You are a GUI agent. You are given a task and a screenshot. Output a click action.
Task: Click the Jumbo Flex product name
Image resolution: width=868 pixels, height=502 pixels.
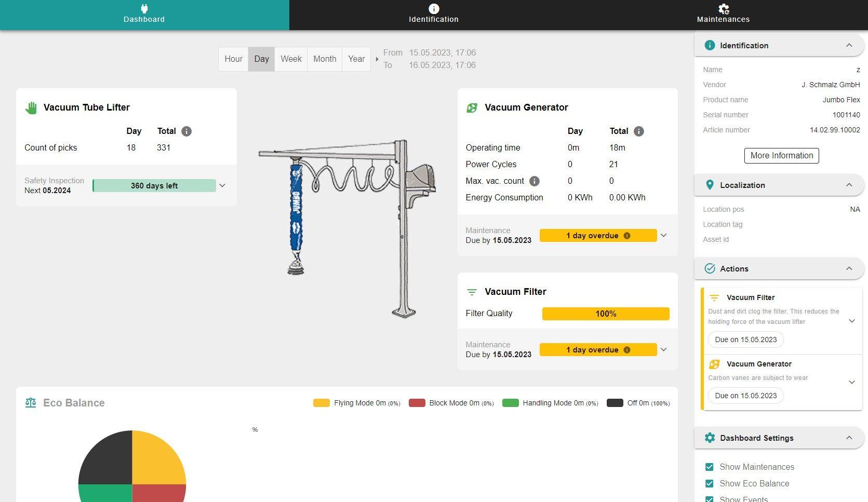click(x=842, y=100)
